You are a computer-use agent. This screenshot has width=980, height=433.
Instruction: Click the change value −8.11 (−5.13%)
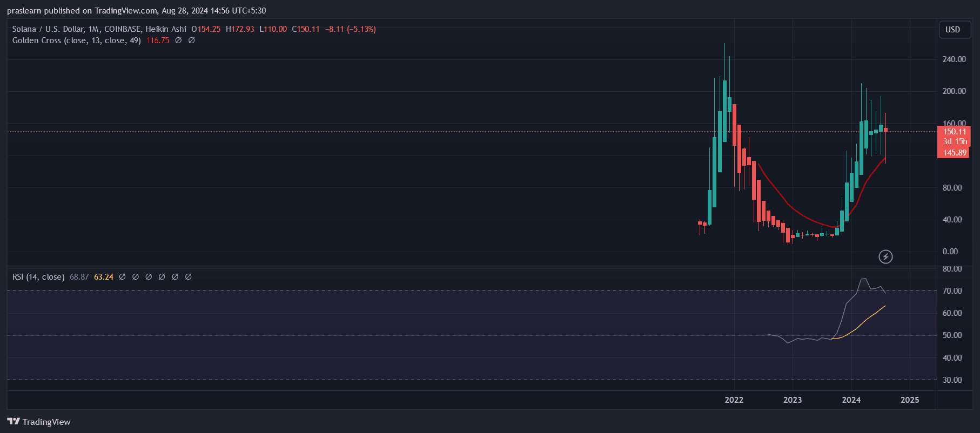pos(351,29)
